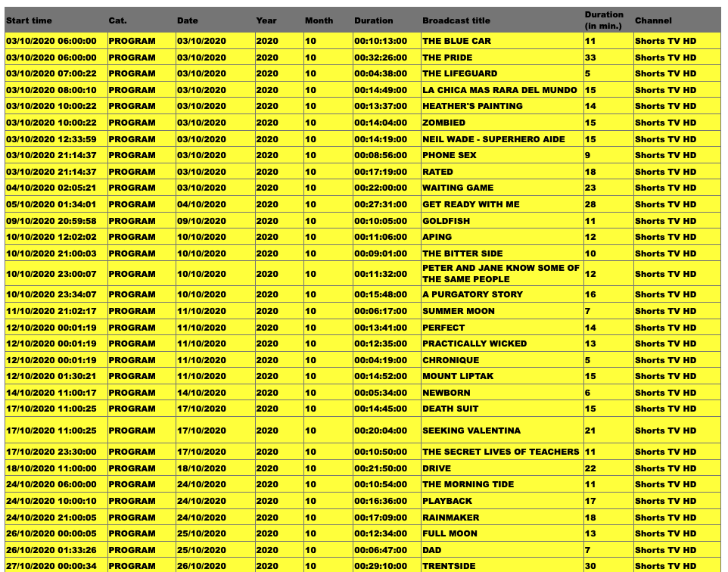Click the 'Duration (in min.)' column header
This screenshot has height=572, width=728.
tap(604, 20)
